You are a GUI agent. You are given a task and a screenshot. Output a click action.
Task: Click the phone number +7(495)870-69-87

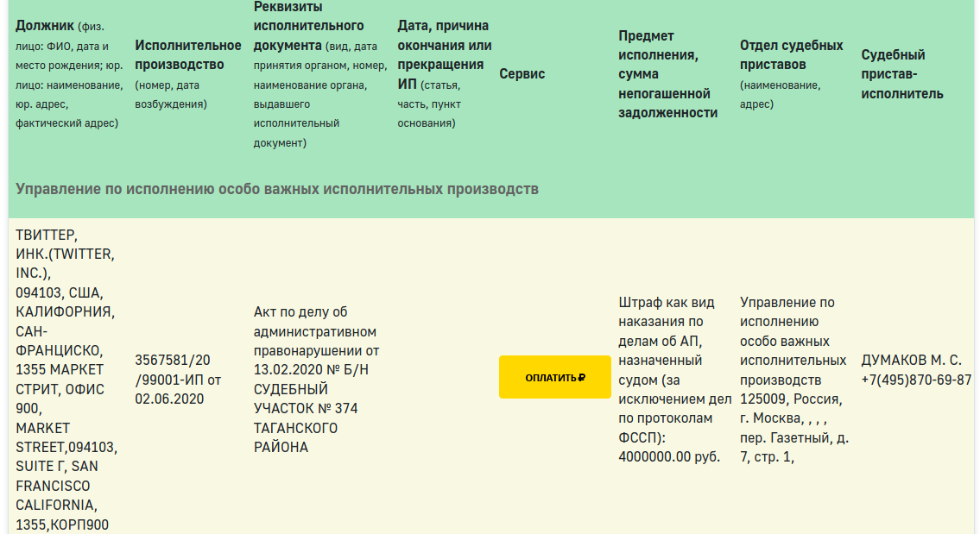(x=915, y=380)
